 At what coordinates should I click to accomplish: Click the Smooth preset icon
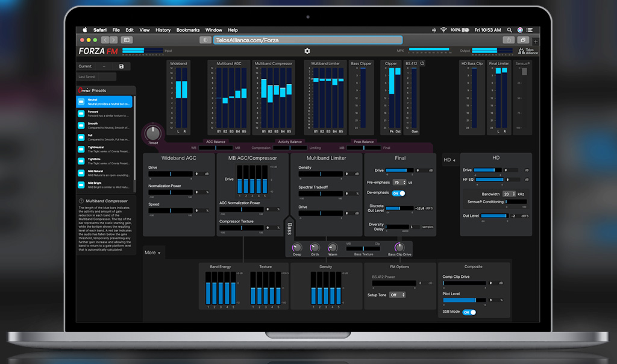click(81, 125)
